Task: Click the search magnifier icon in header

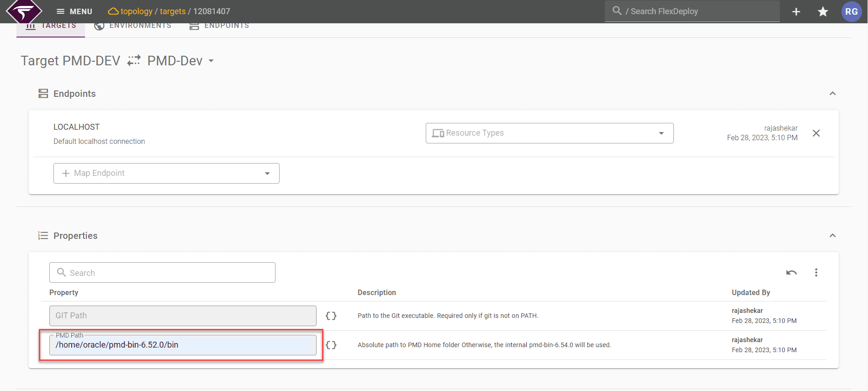Action: (x=617, y=11)
